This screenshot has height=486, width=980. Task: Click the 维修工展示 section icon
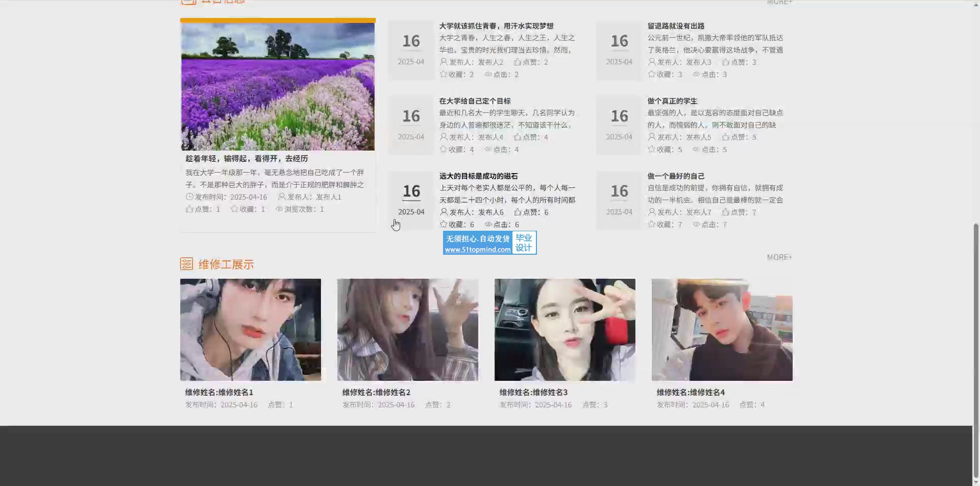(186, 264)
